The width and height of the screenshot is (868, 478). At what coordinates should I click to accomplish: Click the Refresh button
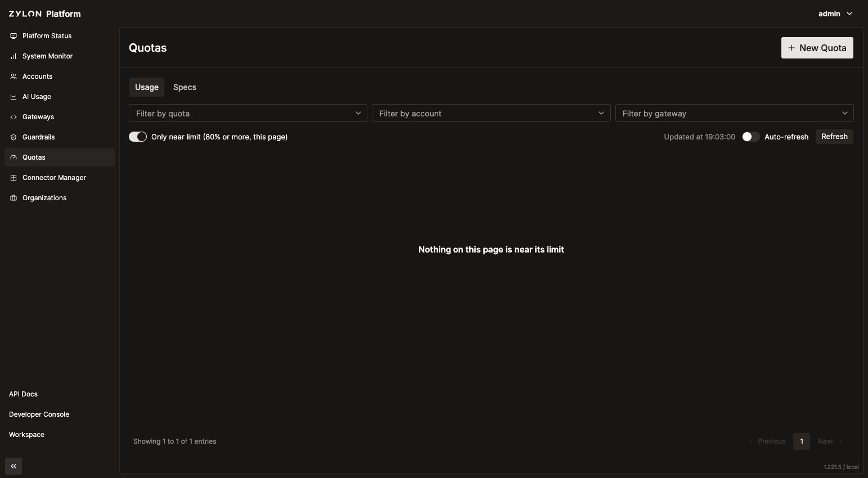(834, 137)
